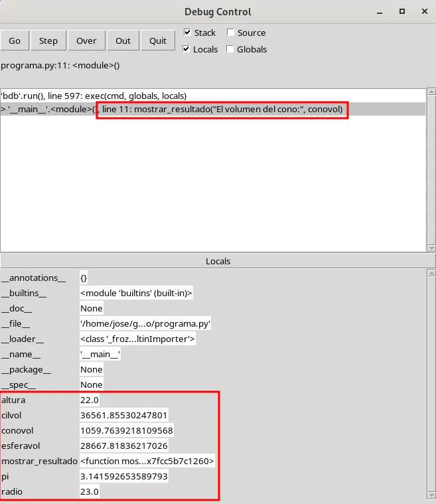The height and width of the screenshot is (504, 436).
Task: Click the conovol variable name
Action: click(17, 431)
